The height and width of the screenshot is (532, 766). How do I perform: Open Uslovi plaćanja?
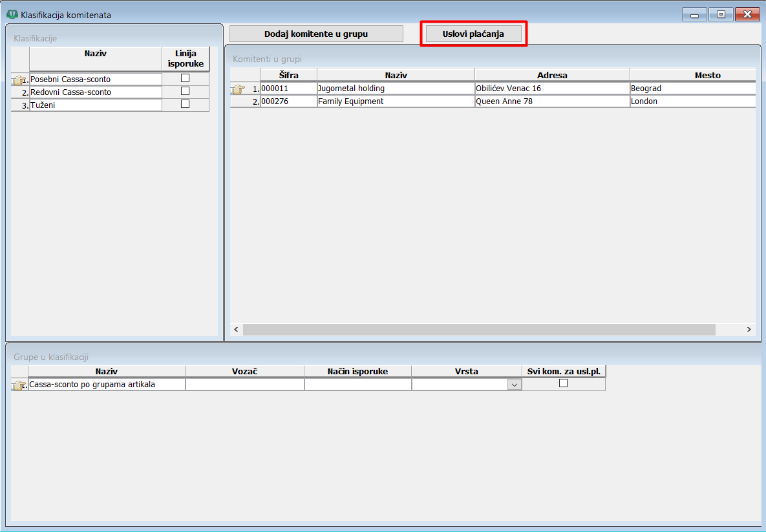[x=473, y=34]
